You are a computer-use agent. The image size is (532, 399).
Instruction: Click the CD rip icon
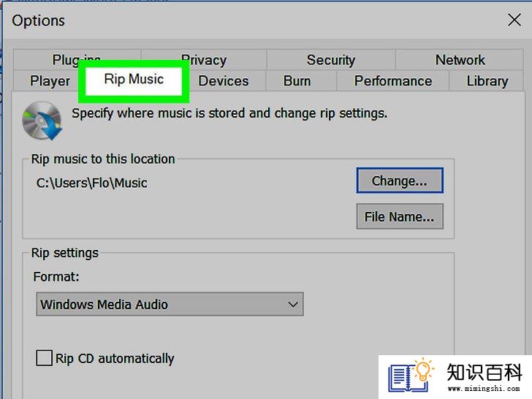[x=42, y=121]
